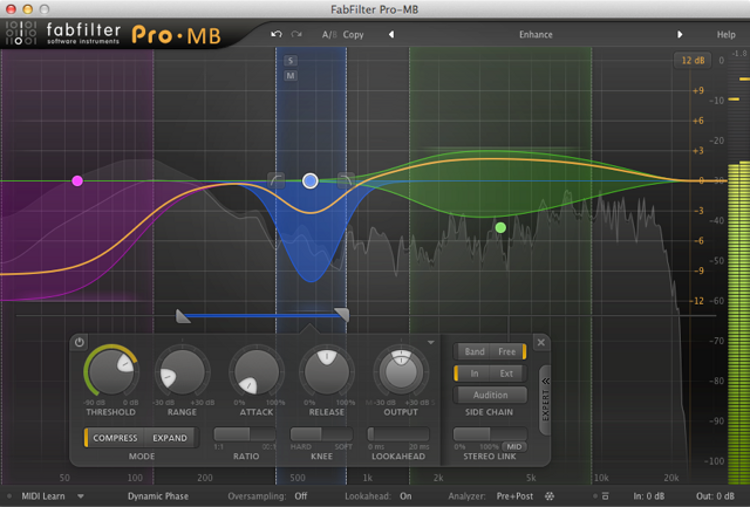This screenshot has height=507, width=750.
Task: Copy settings with the Copy button
Action: [x=353, y=34]
